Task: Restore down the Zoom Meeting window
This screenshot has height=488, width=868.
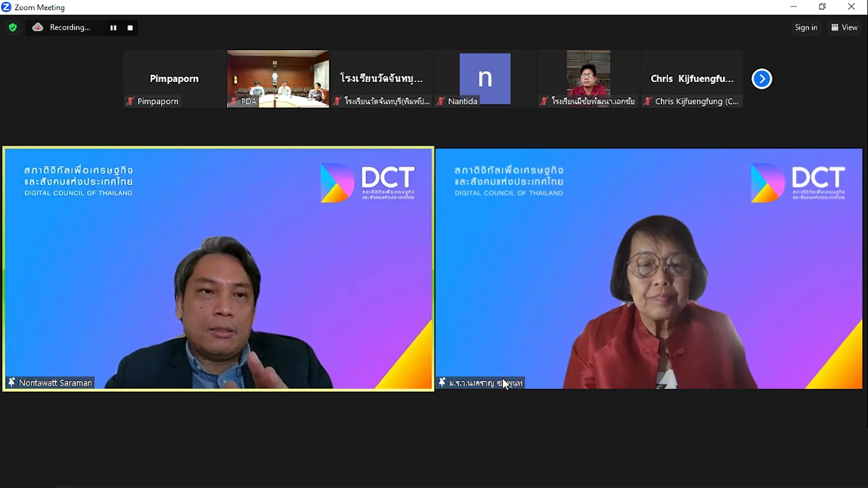Action: 822,7
